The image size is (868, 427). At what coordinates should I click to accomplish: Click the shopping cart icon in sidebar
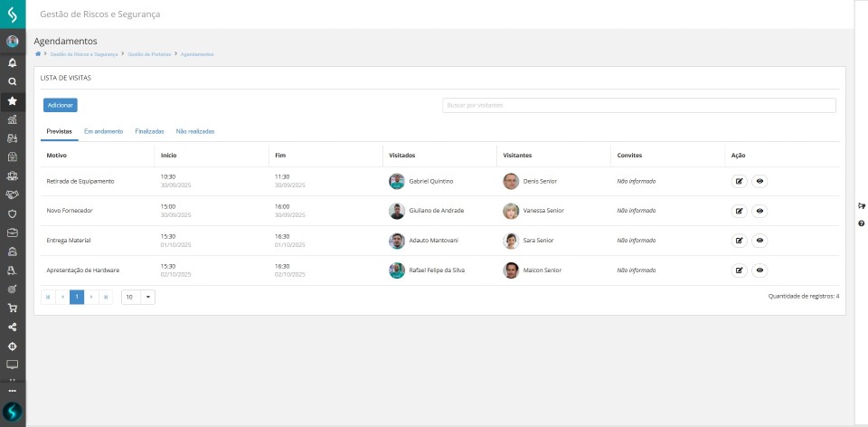click(x=13, y=308)
